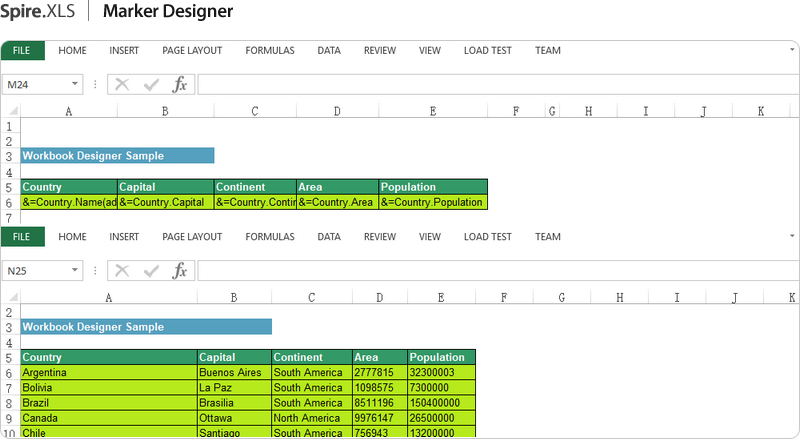The width and height of the screenshot is (800, 440).
Task: Click the yellow-green &=Country.Population cell
Action: click(432, 202)
